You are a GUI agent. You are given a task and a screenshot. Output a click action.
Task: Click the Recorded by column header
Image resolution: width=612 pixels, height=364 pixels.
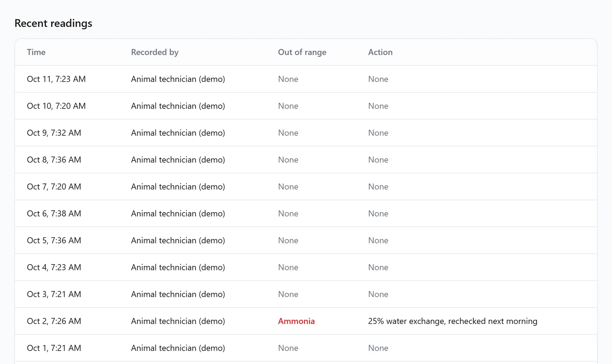tap(155, 52)
